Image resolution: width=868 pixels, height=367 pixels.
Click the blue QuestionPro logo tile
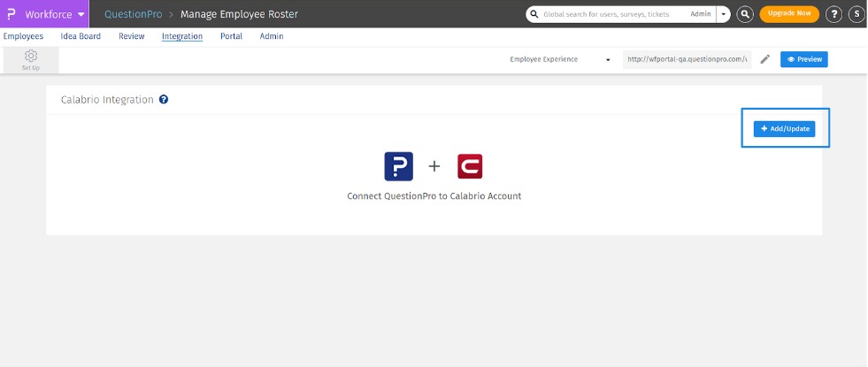398,166
